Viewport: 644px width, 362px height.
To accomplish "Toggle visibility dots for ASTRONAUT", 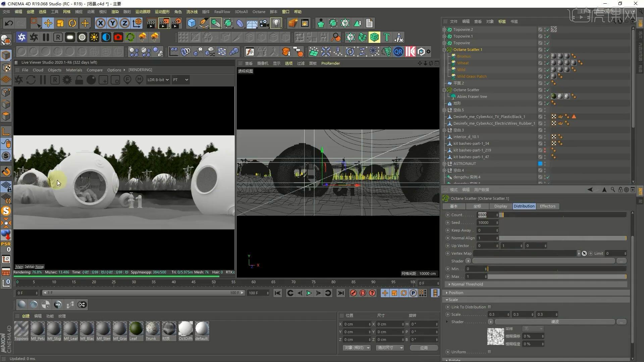I will click(545, 164).
